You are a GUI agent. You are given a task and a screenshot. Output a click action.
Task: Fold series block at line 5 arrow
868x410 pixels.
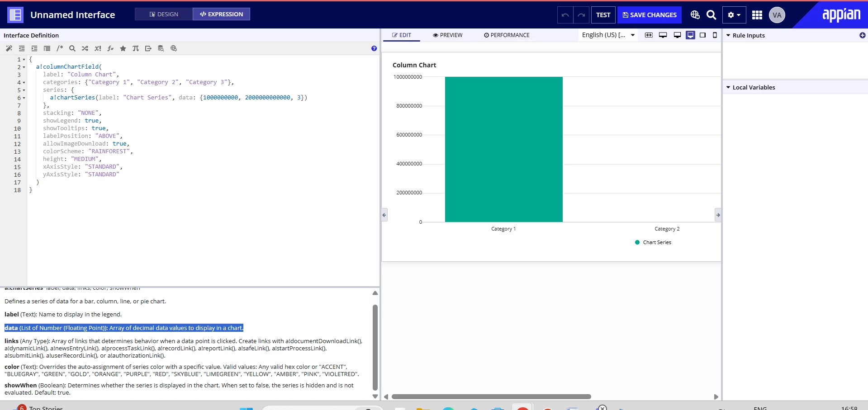tap(24, 90)
